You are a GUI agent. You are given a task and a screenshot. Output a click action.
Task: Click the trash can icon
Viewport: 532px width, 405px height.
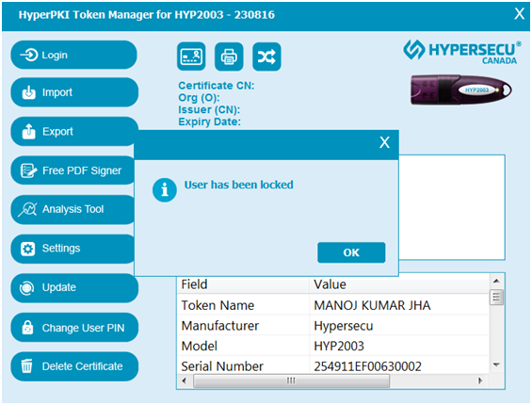[26, 366]
